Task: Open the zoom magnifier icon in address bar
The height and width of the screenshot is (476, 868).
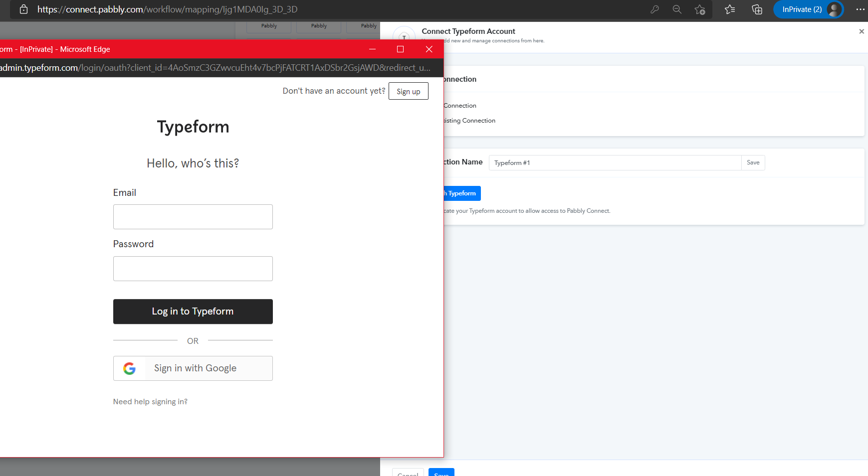Action: coord(677,9)
